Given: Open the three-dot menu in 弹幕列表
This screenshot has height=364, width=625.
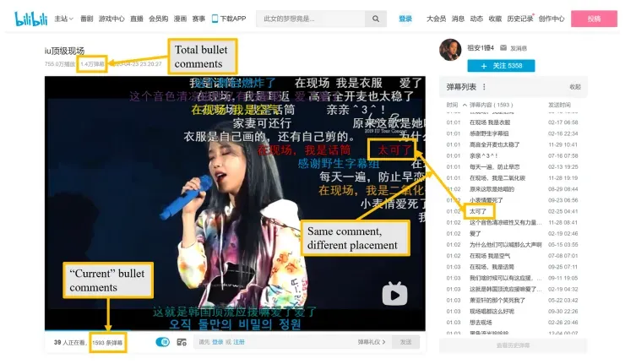Looking at the screenshot, I should tap(484, 86).
